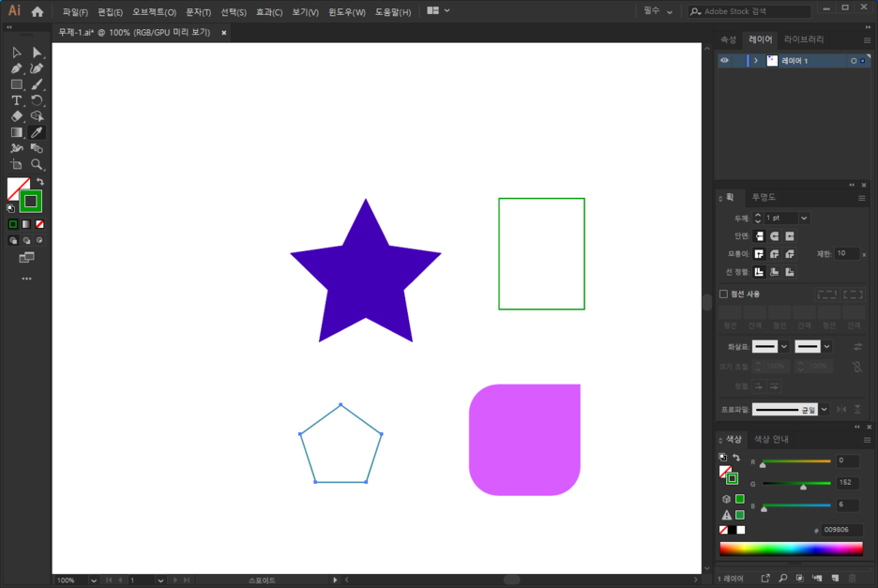Set butt cap stroke option

(759, 236)
